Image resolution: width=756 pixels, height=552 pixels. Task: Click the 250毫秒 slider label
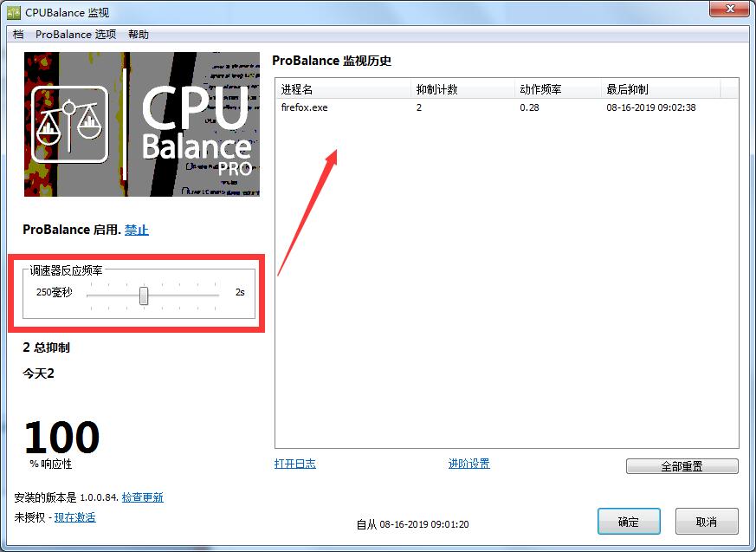(x=54, y=292)
